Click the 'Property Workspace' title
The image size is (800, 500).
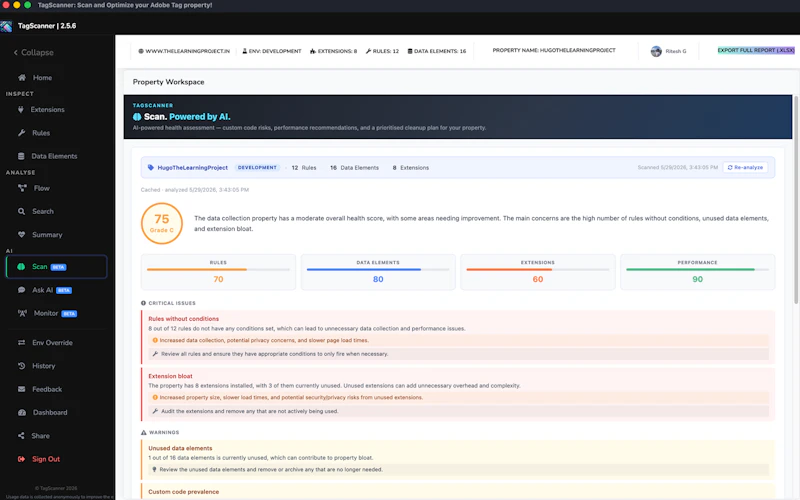[168, 82]
